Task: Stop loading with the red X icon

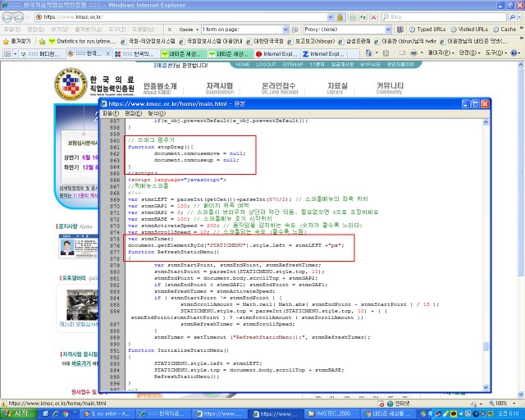Action: pyautogui.click(x=374, y=17)
